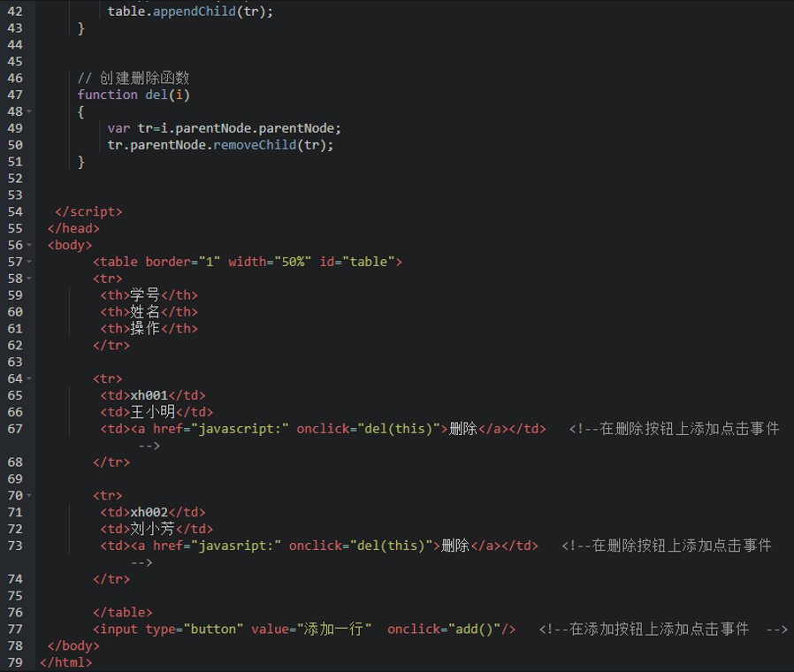Click href="javasript:" on line 73
Image resolution: width=794 pixels, height=672 pixels.
pyautogui.click(x=217, y=546)
